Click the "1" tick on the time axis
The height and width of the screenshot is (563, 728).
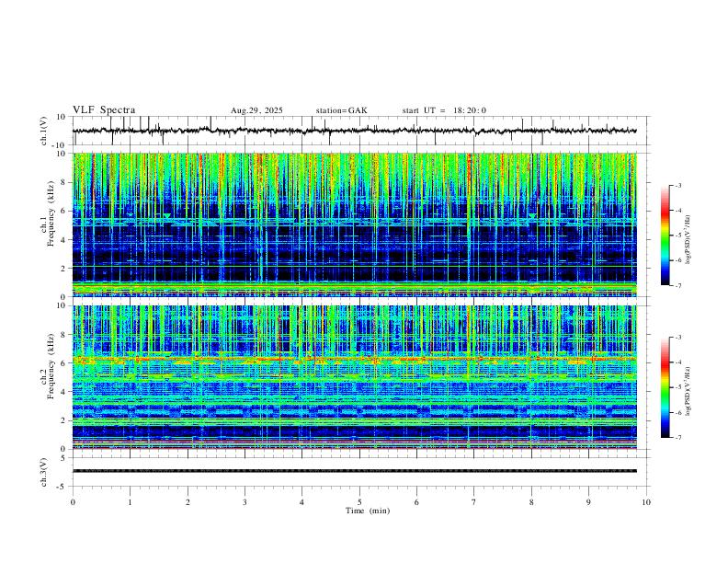click(x=130, y=502)
